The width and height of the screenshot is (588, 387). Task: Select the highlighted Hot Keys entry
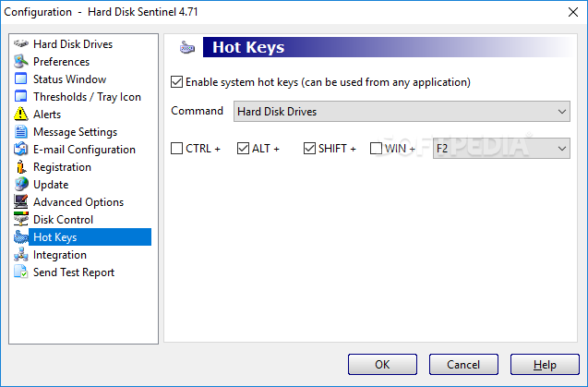pos(90,236)
